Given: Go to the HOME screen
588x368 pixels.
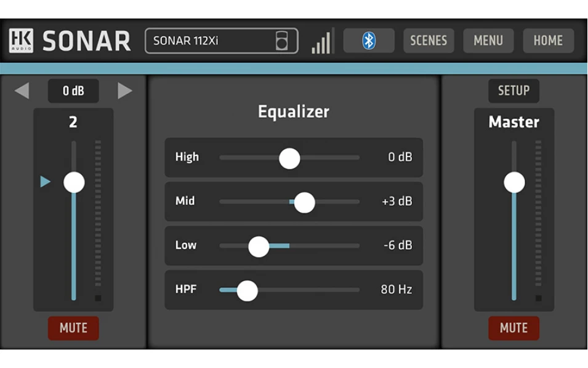Looking at the screenshot, I should point(548,41).
